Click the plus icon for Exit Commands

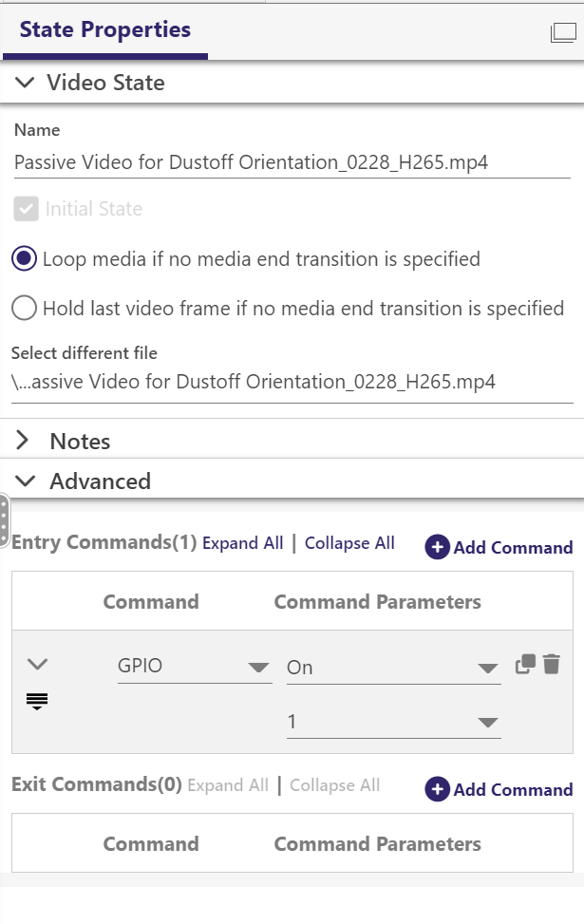[x=437, y=789]
